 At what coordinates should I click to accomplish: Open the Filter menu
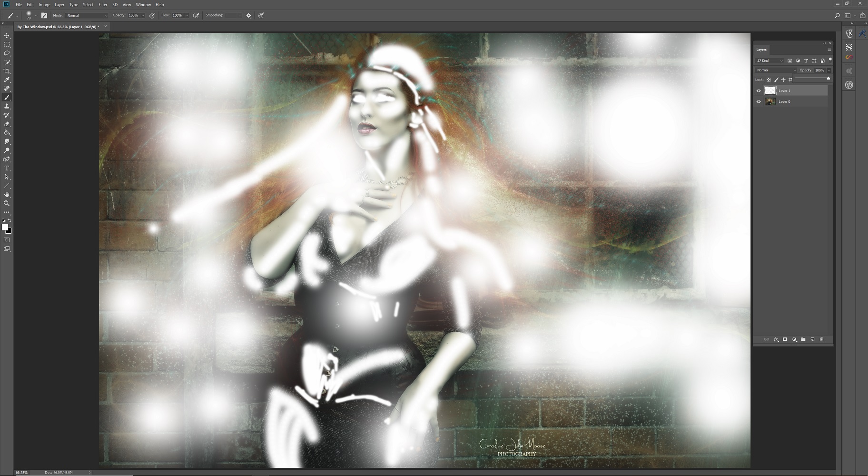(x=103, y=5)
